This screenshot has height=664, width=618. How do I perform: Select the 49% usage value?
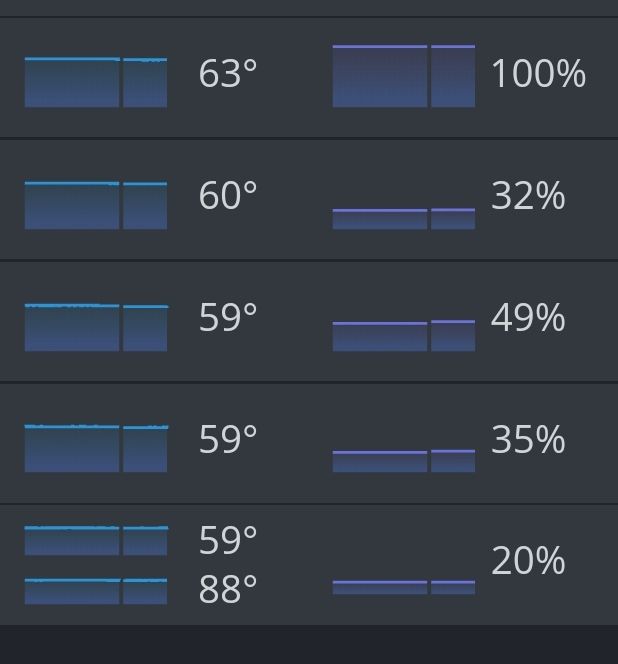pyautogui.click(x=528, y=318)
